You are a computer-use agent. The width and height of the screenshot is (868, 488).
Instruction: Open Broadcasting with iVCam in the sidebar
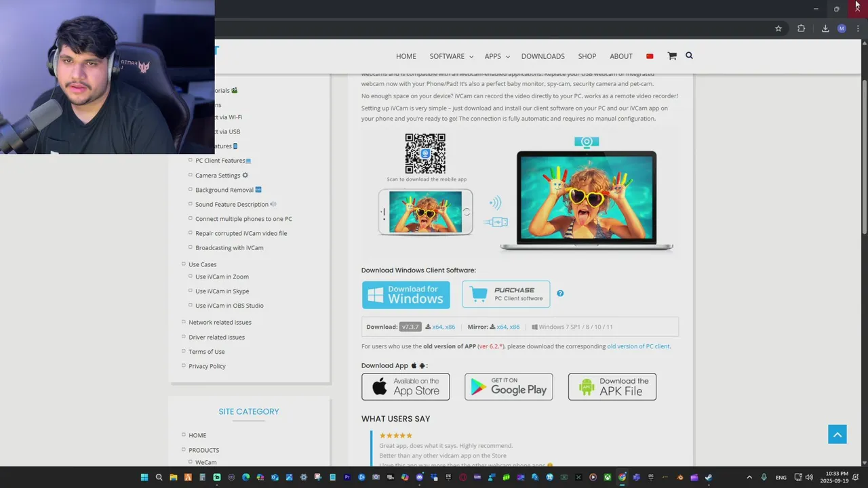229,247
